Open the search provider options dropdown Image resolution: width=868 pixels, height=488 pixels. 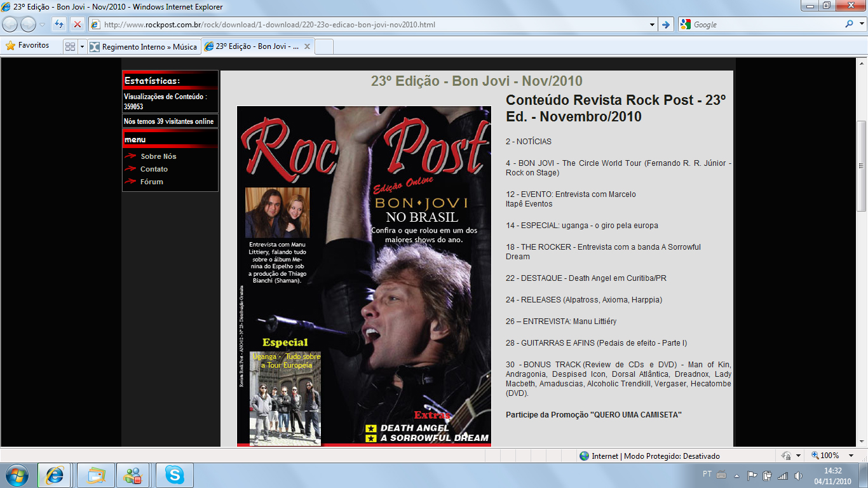pyautogui.click(x=860, y=25)
